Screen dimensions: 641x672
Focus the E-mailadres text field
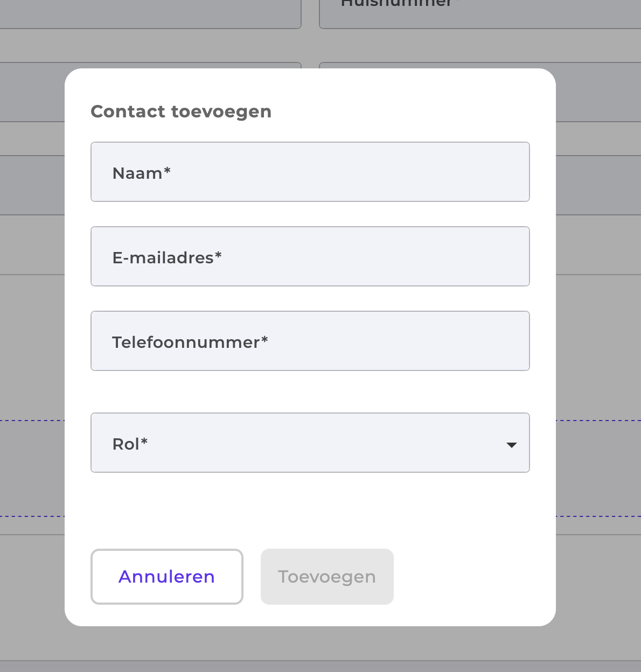[310, 256]
